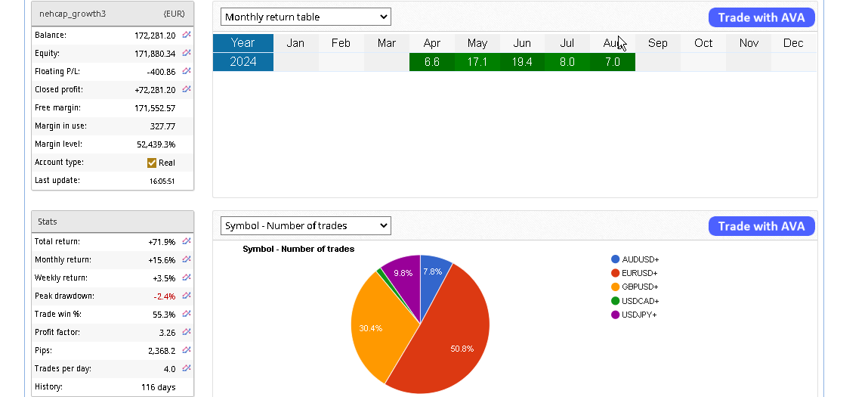Click the upper Trade with AVA button
This screenshot has height=397, width=868.
pos(761,17)
